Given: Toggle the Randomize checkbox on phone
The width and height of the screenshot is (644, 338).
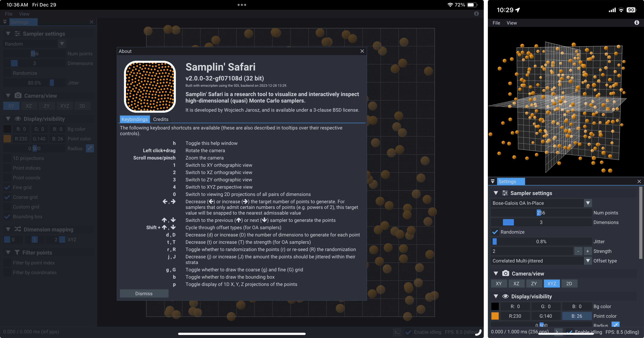Looking at the screenshot, I should [x=495, y=232].
